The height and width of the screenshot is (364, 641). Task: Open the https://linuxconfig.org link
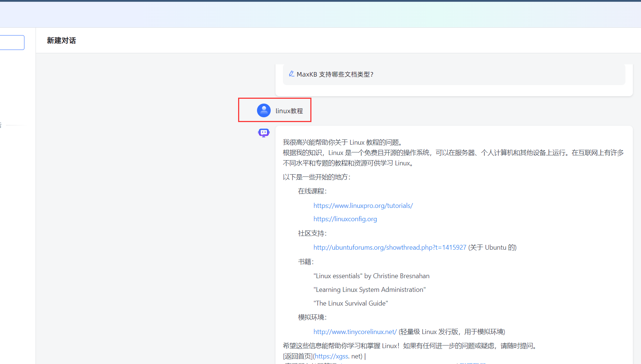[345, 219]
